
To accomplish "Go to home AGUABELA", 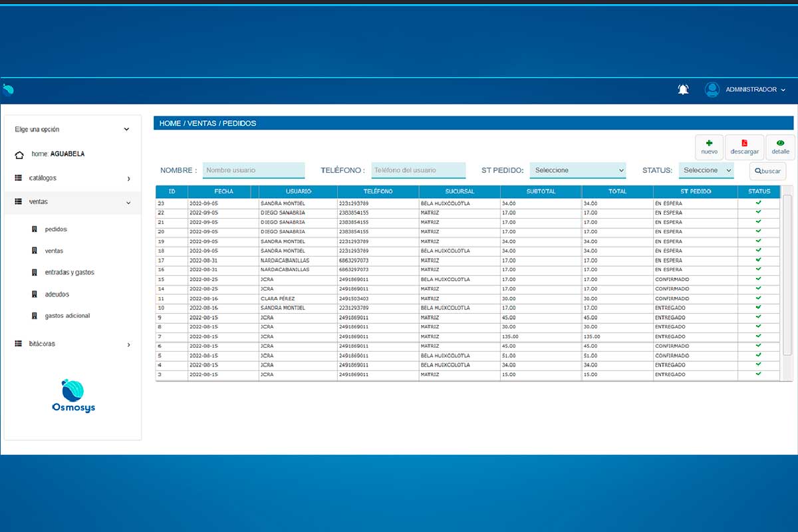I will (x=58, y=154).
